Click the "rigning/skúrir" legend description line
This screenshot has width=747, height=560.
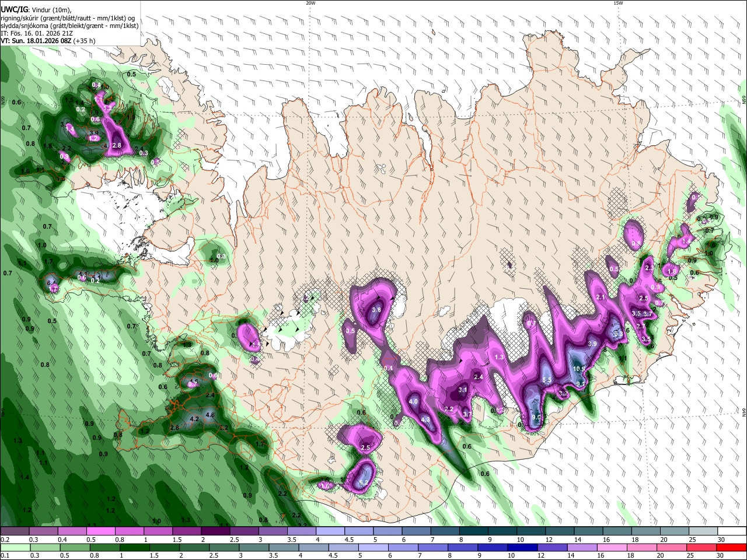(x=68, y=17)
